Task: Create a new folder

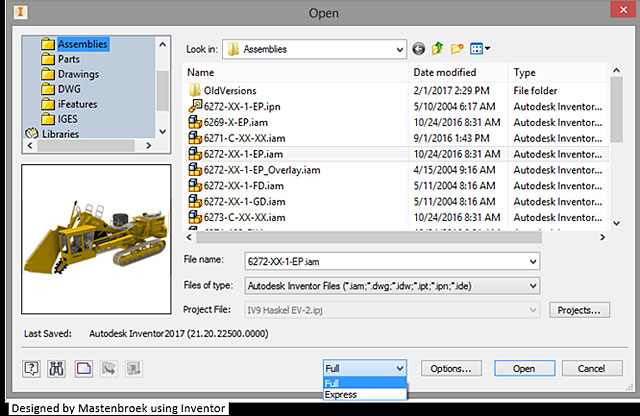Action: pyautogui.click(x=456, y=47)
